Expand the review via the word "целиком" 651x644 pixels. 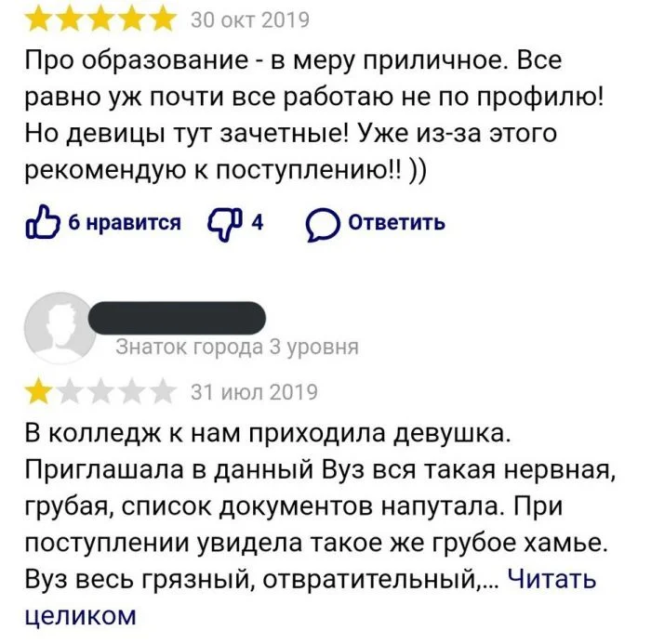[x=80, y=614]
